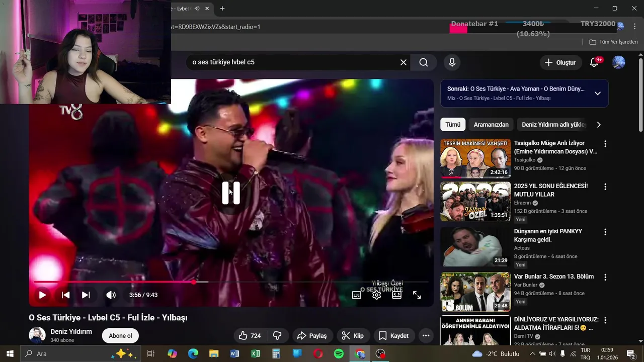
Task: Select the Deniz Yıldırım adlı yükleyen chip
Action: click(x=553, y=125)
